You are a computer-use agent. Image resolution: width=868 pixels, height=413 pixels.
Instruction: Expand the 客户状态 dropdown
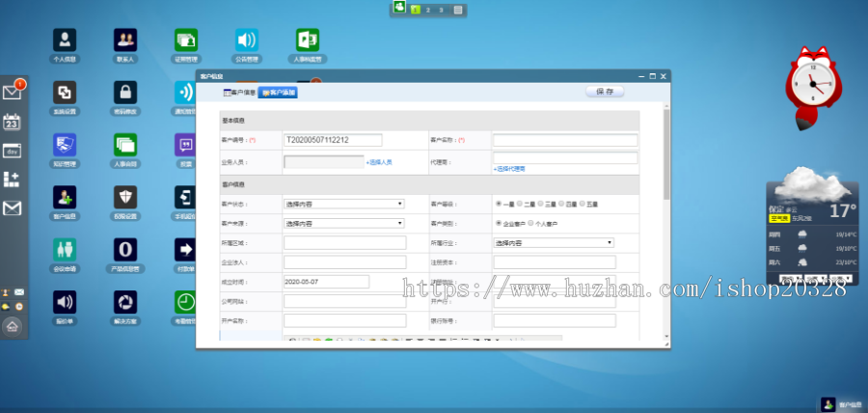click(343, 204)
